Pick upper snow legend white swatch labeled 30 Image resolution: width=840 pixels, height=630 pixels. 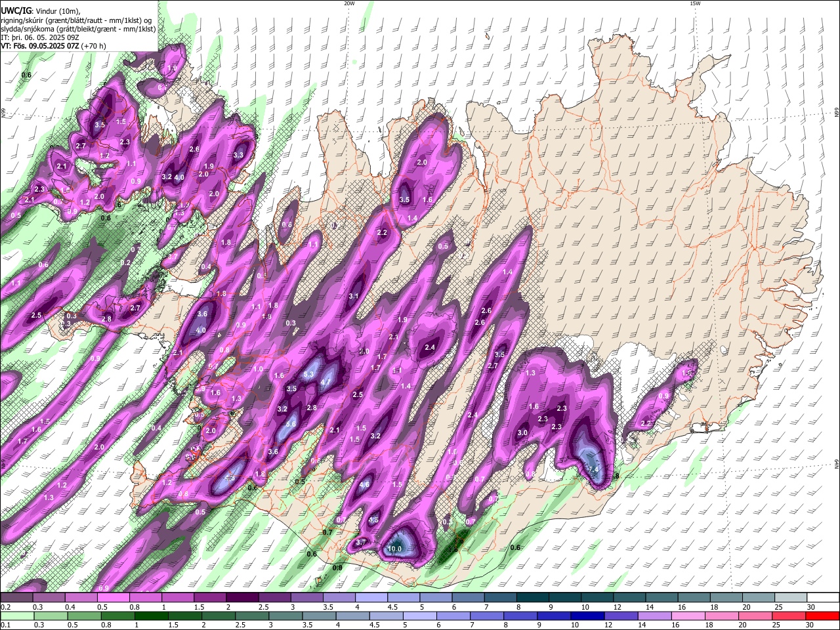(x=823, y=598)
